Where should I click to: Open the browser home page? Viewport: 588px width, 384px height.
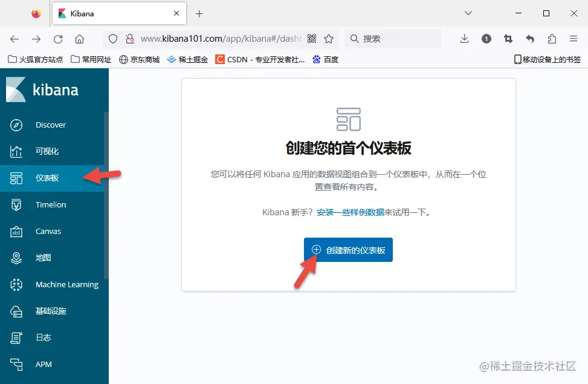80,39
